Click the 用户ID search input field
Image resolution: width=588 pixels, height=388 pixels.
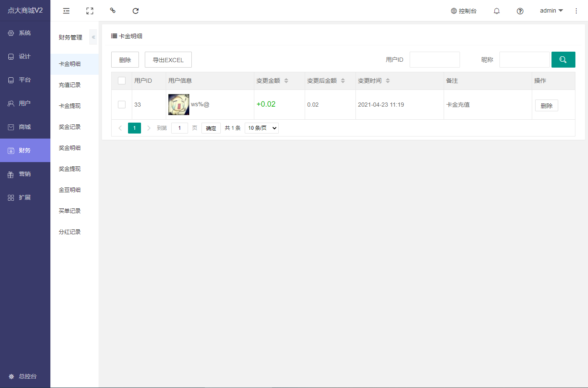pyautogui.click(x=434, y=60)
